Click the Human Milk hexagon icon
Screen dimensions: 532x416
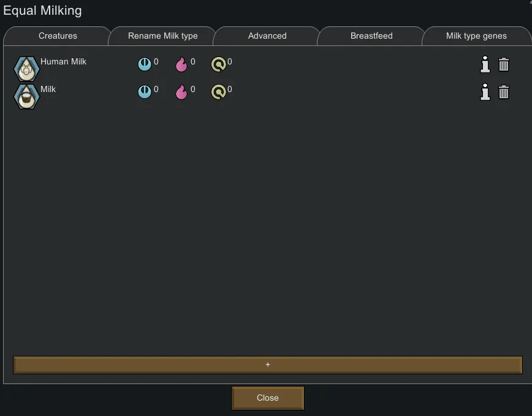[26, 69]
